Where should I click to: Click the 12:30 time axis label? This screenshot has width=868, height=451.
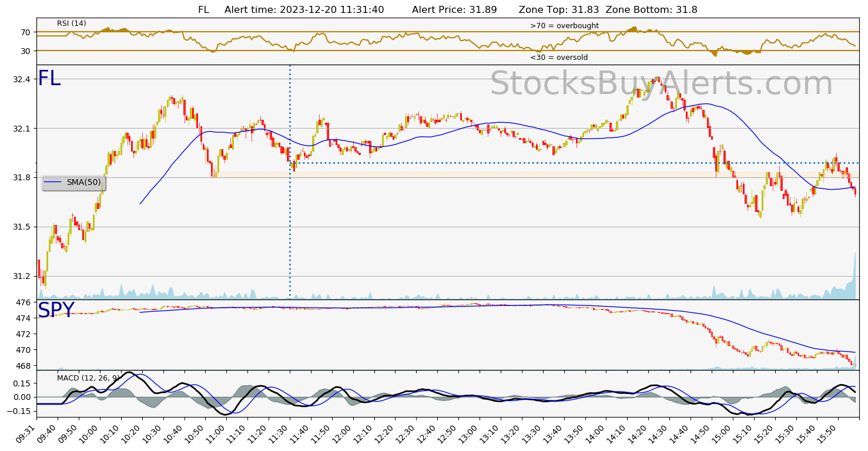click(x=407, y=434)
